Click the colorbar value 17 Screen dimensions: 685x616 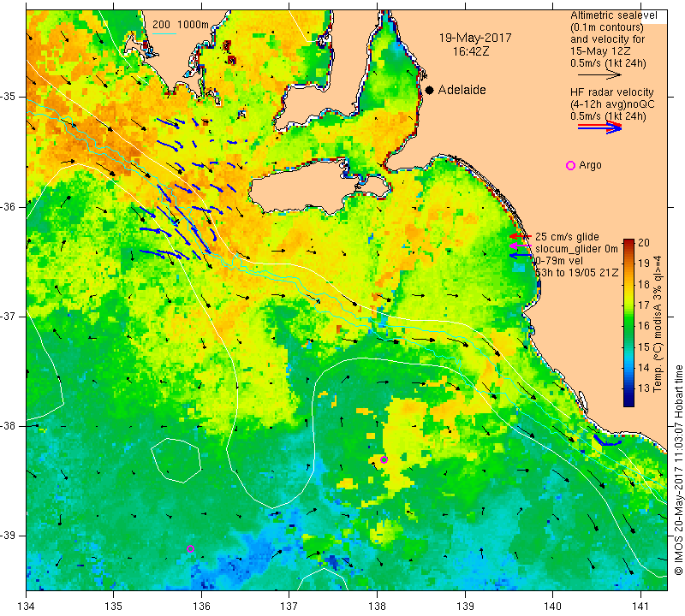[x=644, y=305]
